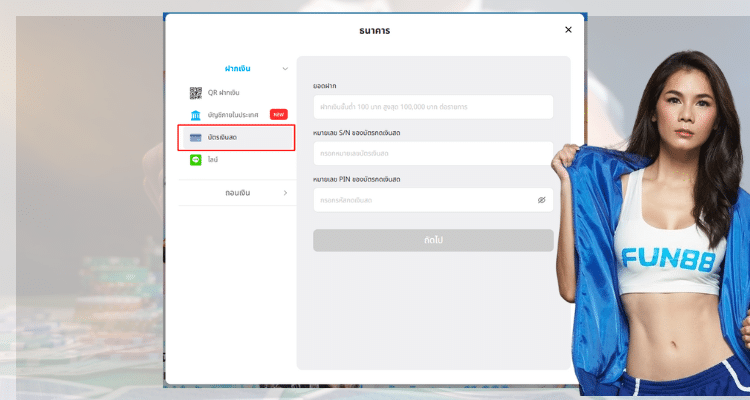The image size is (750, 400).
Task: Choose the บัตรเงินสด menu label
Action: coord(225,138)
